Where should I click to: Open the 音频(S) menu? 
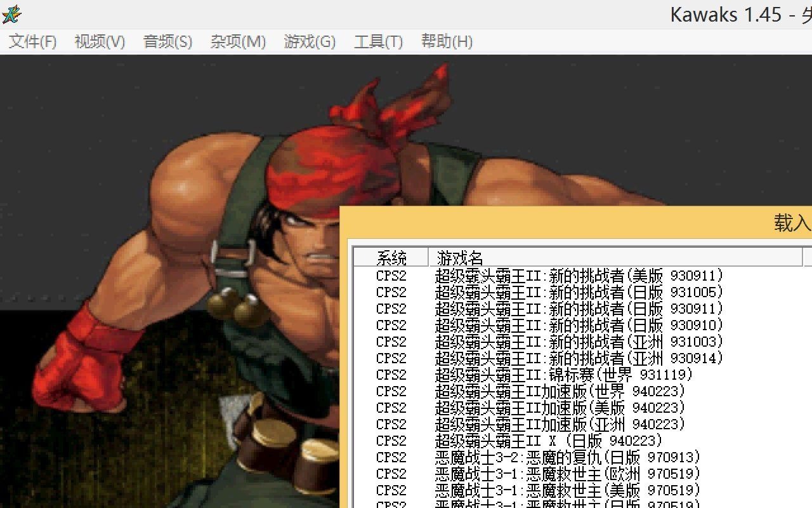(x=167, y=42)
